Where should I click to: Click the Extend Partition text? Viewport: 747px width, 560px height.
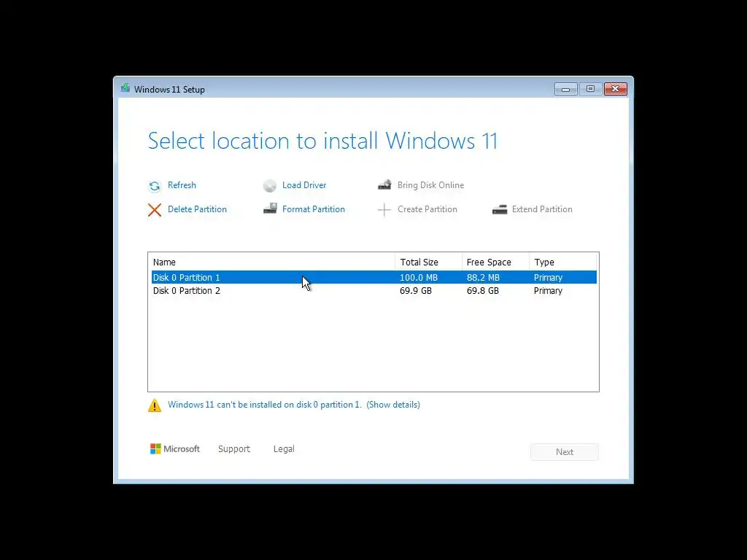tap(542, 209)
